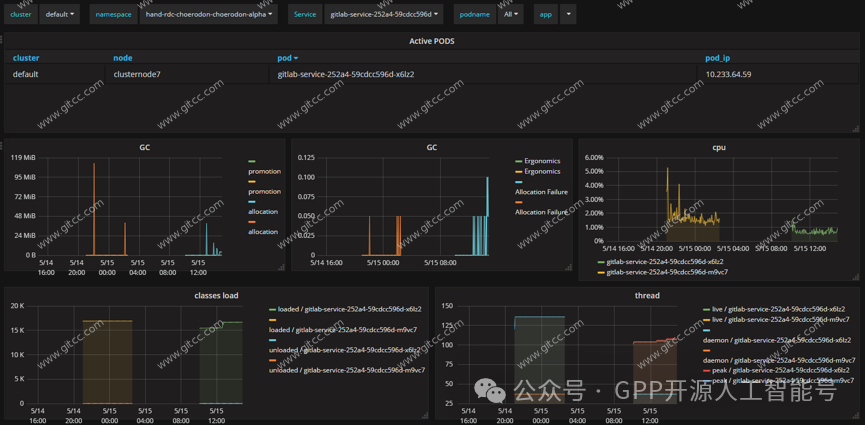Click the cpu panel corner resize handle

point(856,277)
